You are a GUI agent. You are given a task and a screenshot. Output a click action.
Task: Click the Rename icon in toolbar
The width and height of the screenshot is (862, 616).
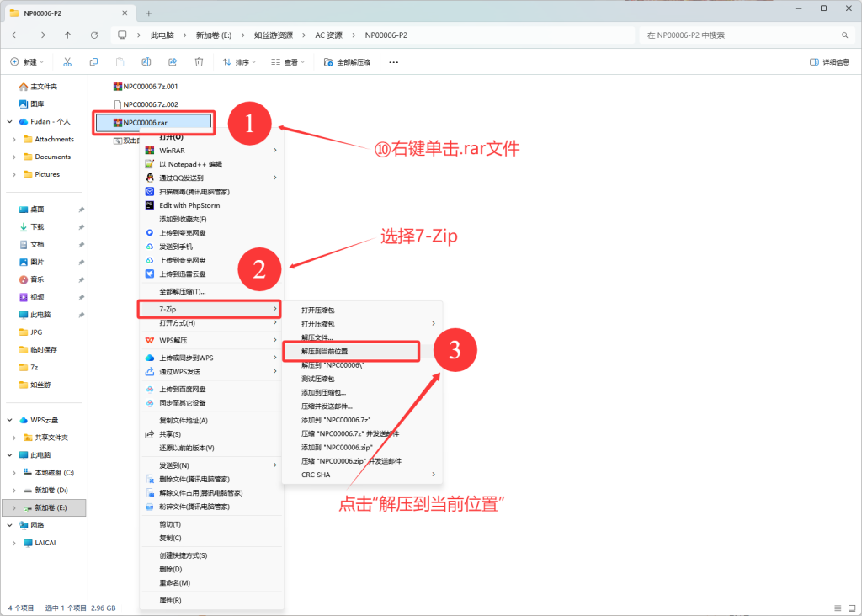tap(146, 62)
